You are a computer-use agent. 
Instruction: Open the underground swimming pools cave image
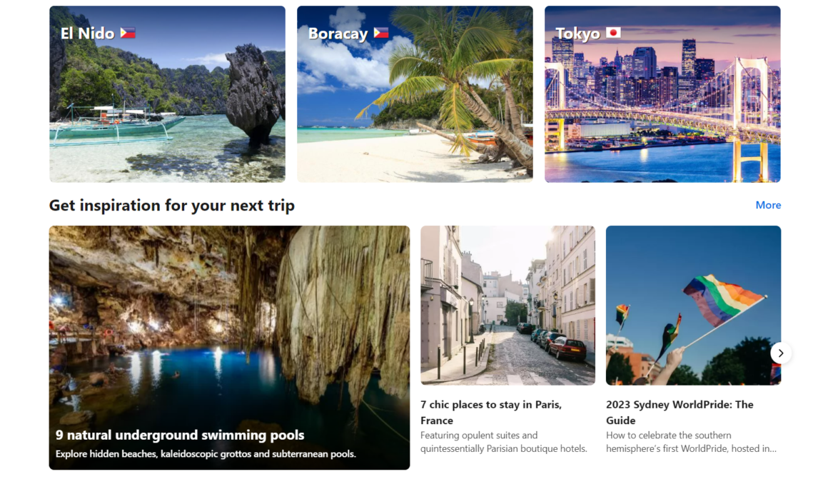[x=230, y=348]
